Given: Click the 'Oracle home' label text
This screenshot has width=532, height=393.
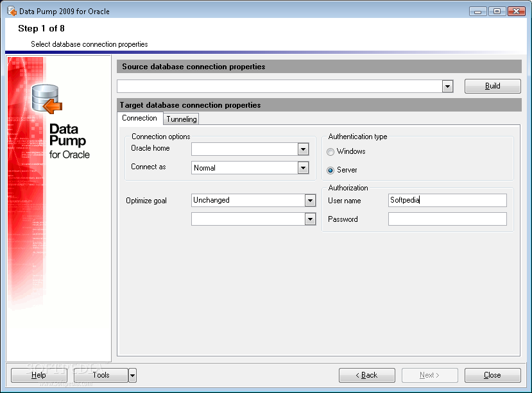Looking at the screenshot, I should tap(150, 148).
